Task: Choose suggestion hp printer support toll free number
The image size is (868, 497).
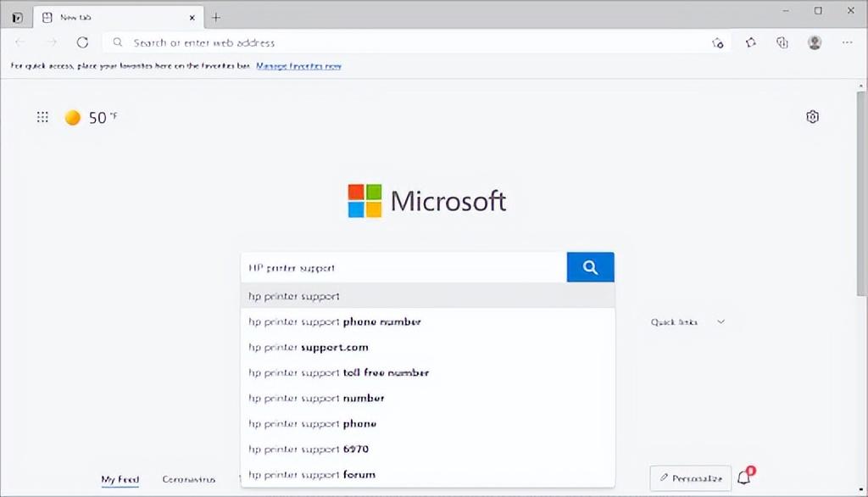Action: [x=427, y=372]
